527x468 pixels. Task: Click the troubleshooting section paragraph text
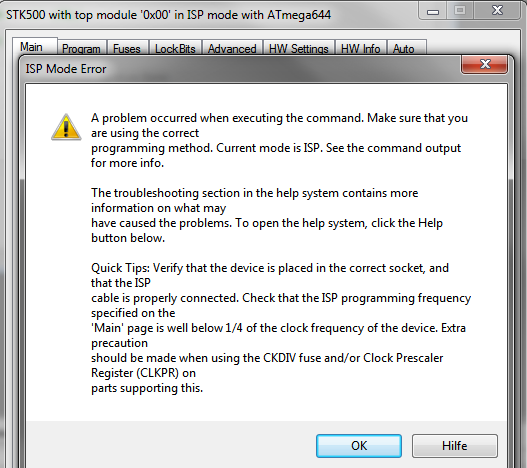coord(267,215)
